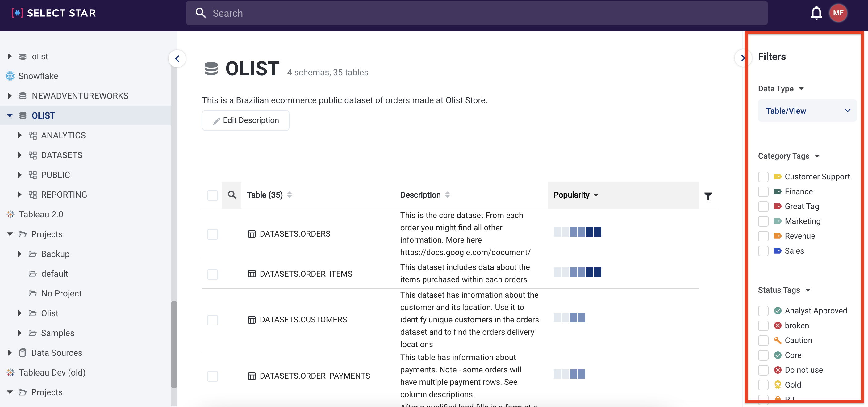Click the left sidebar vertical scrollbar
The width and height of the screenshot is (868, 407).
pos(174,344)
